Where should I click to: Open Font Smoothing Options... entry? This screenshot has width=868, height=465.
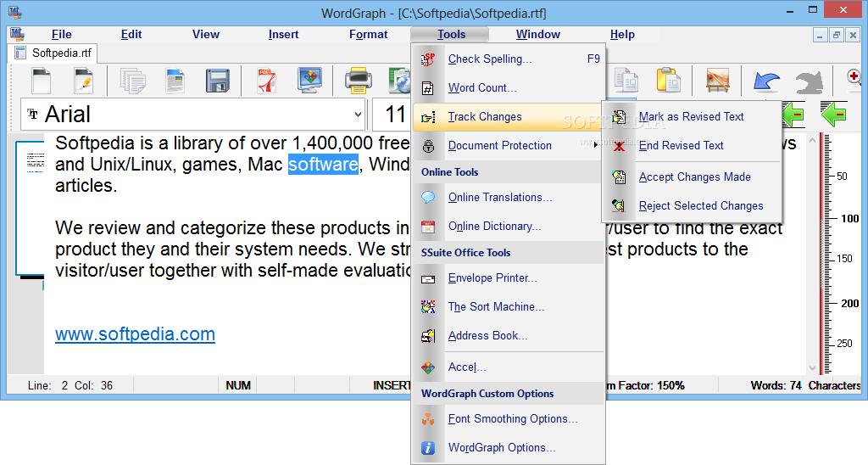tap(509, 419)
